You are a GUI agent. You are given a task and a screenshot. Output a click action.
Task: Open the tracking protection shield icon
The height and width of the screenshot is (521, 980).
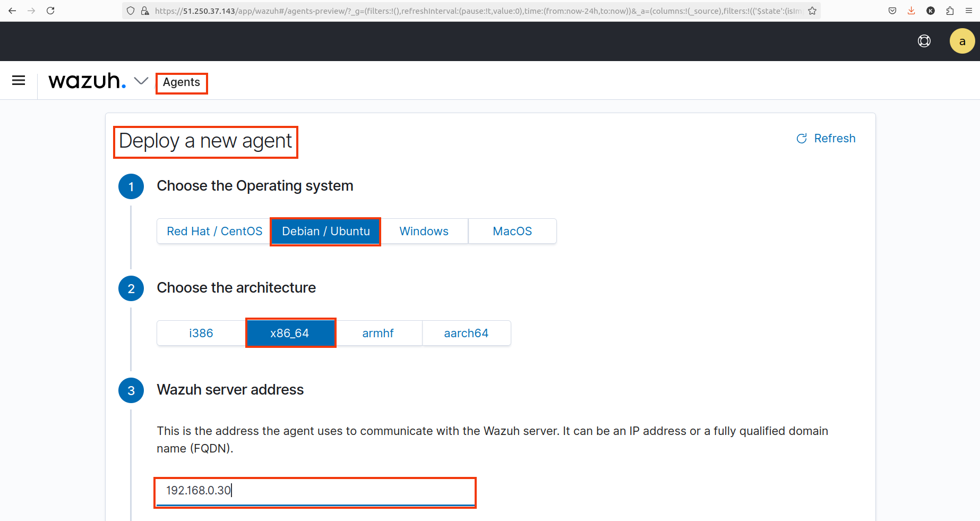(131, 11)
